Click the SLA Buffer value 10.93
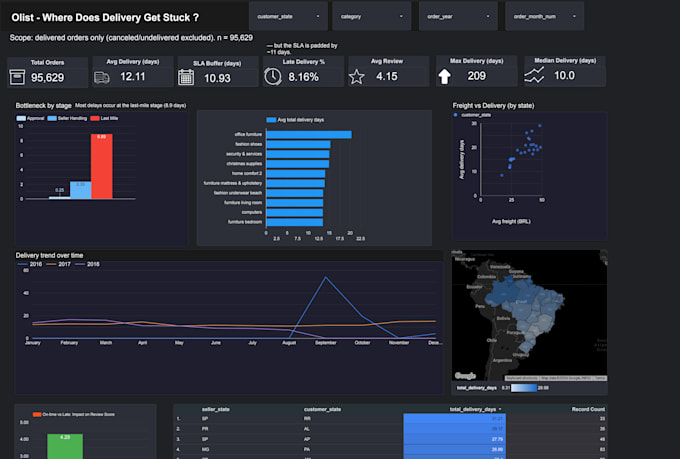This screenshot has height=459, width=680. 217,79
